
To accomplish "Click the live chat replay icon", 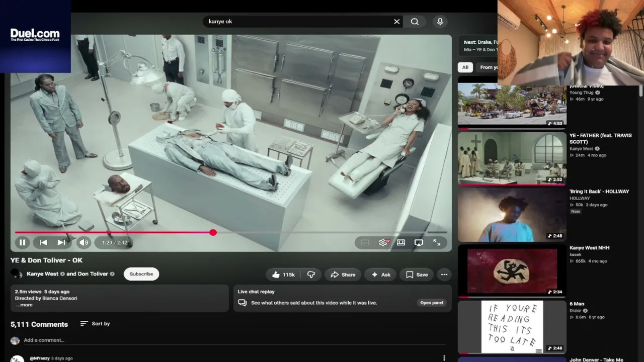I will [x=243, y=303].
